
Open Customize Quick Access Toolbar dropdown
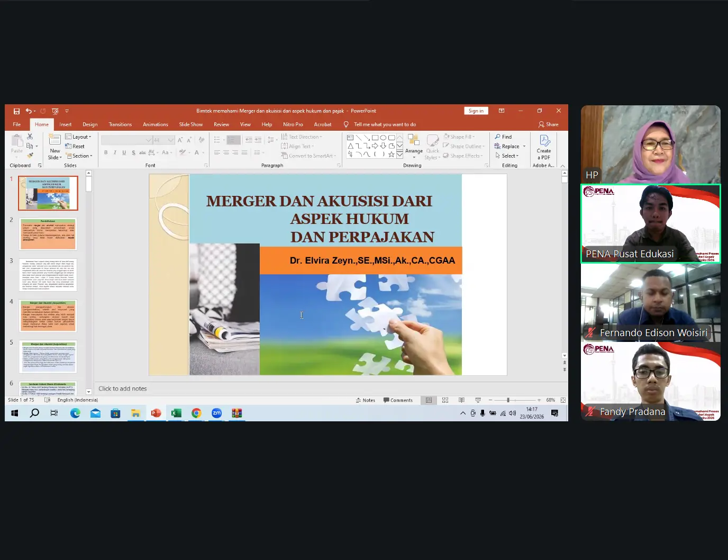(67, 111)
